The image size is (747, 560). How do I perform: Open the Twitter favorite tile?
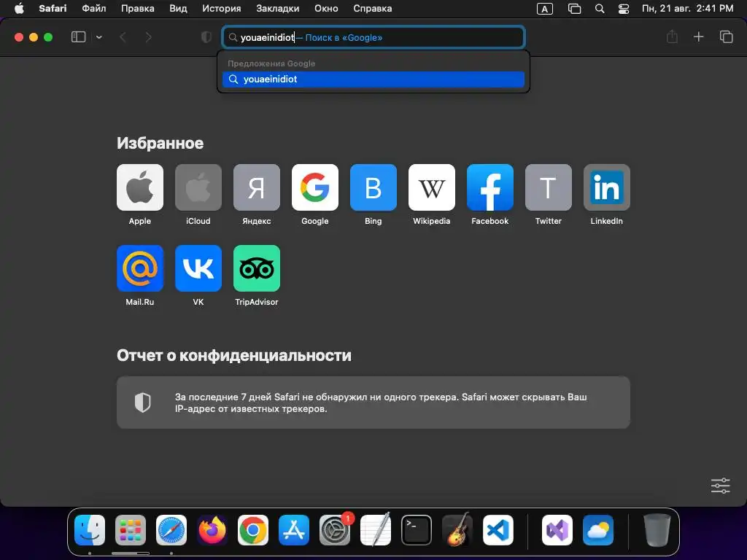(x=549, y=187)
